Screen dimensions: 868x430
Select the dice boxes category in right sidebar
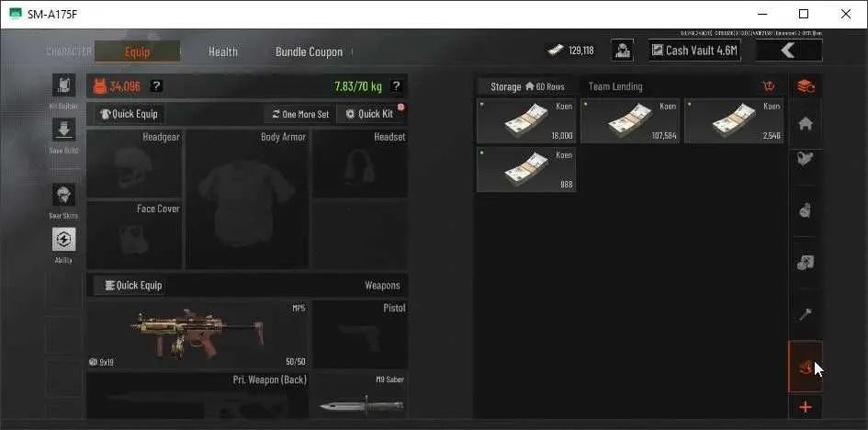pos(806,263)
